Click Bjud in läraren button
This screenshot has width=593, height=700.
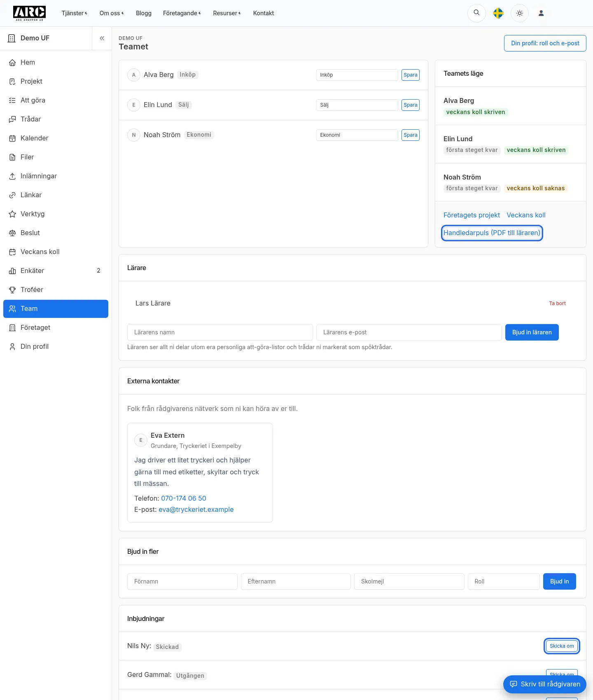532,332
